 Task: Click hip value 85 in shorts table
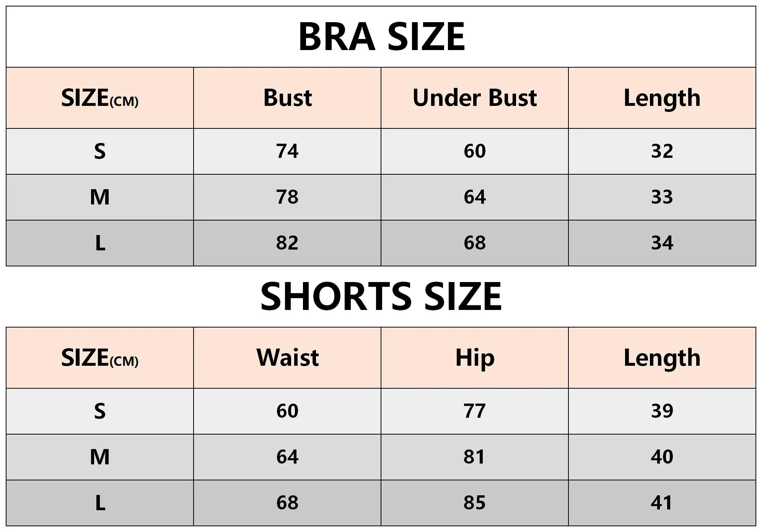(x=475, y=503)
